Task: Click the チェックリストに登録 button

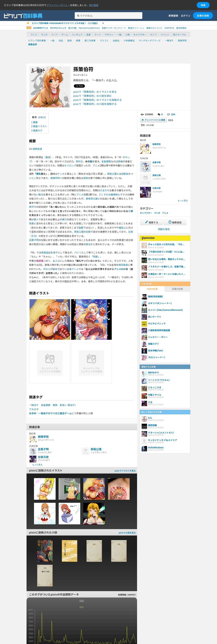Action: [153, 120]
